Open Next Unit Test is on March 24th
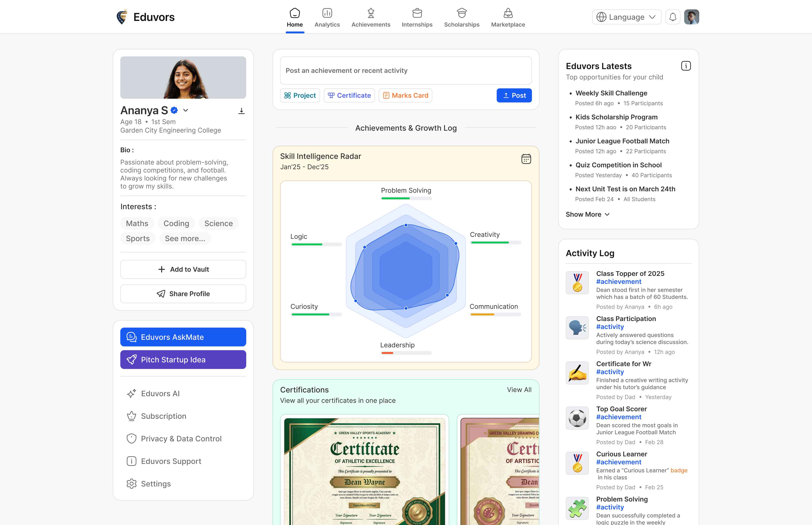812x525 pixels. tap(625, 189)
